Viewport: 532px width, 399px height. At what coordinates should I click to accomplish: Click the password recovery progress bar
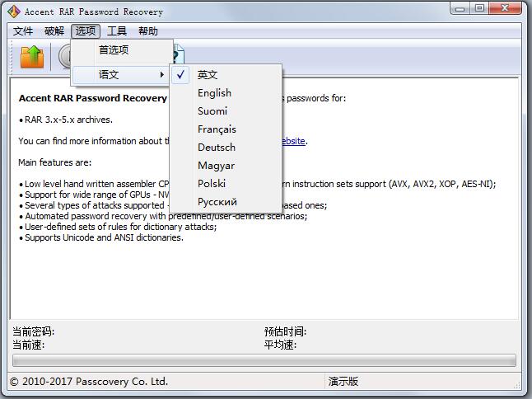[264, 360]
